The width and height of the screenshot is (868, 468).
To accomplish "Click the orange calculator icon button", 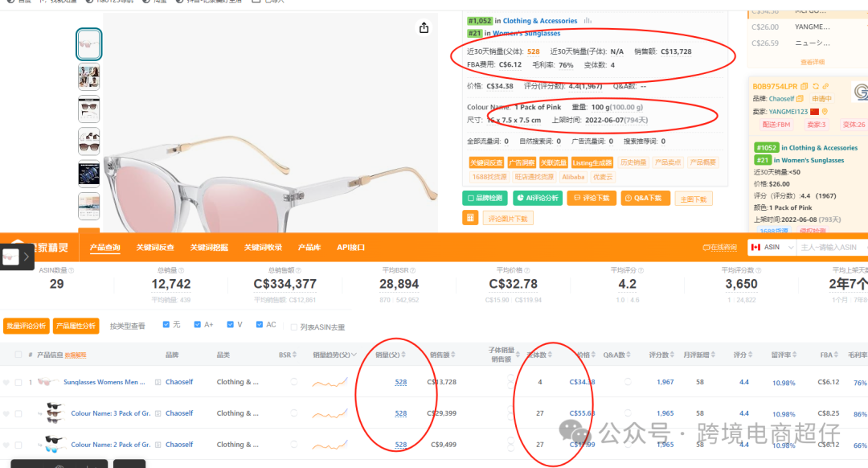I will [x=470, y=218].
